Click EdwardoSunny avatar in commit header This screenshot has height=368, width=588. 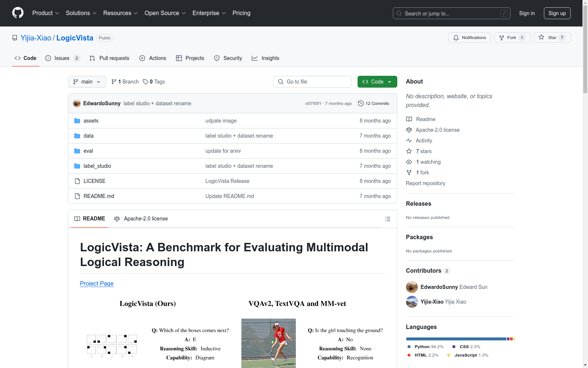point(77,103)
